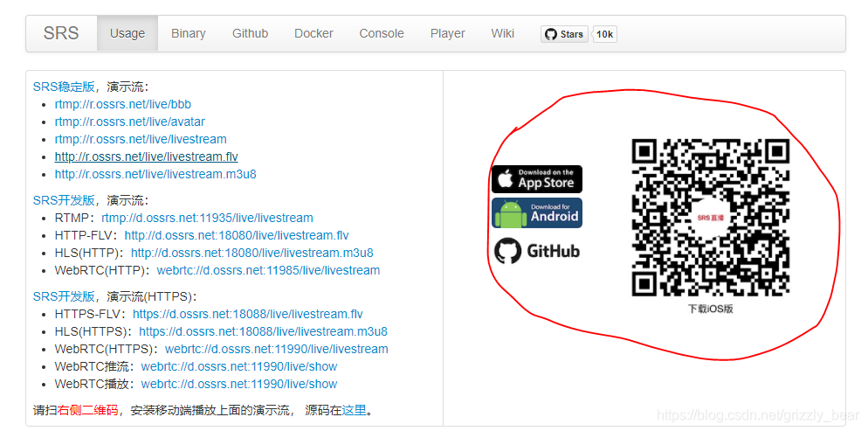Open the WebRTC播放 show link
Viewport: 868px width, 431px height.
[239, 384]
